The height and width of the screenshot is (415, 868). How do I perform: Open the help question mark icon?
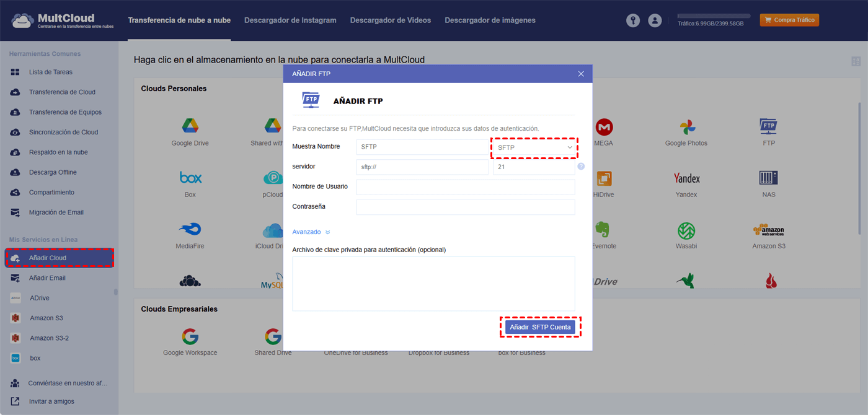pyautogui.click(x=632, y=20)
